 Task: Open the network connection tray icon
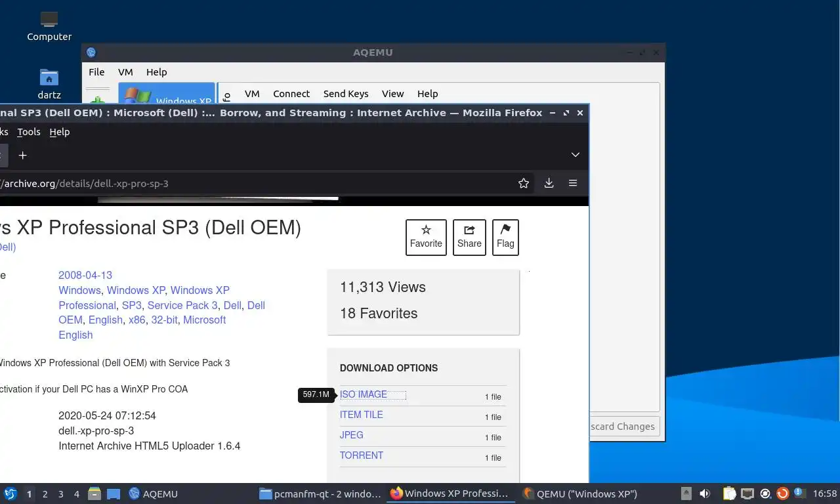(x=747, y=493)
